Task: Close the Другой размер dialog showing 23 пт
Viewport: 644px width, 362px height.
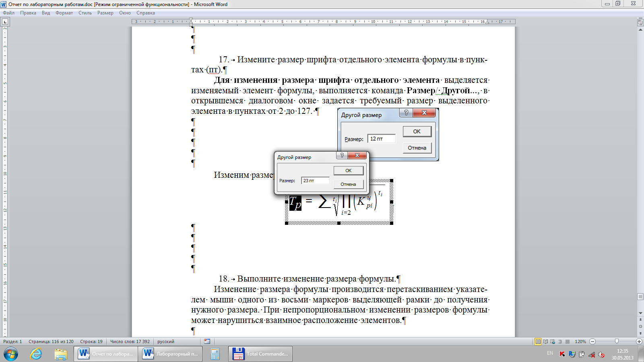Action: [x=357, y=155]
